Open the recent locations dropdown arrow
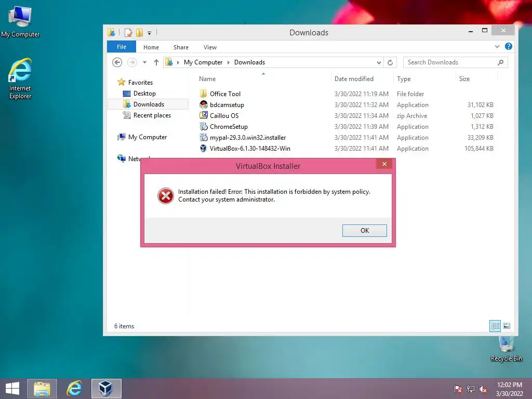 144,62
